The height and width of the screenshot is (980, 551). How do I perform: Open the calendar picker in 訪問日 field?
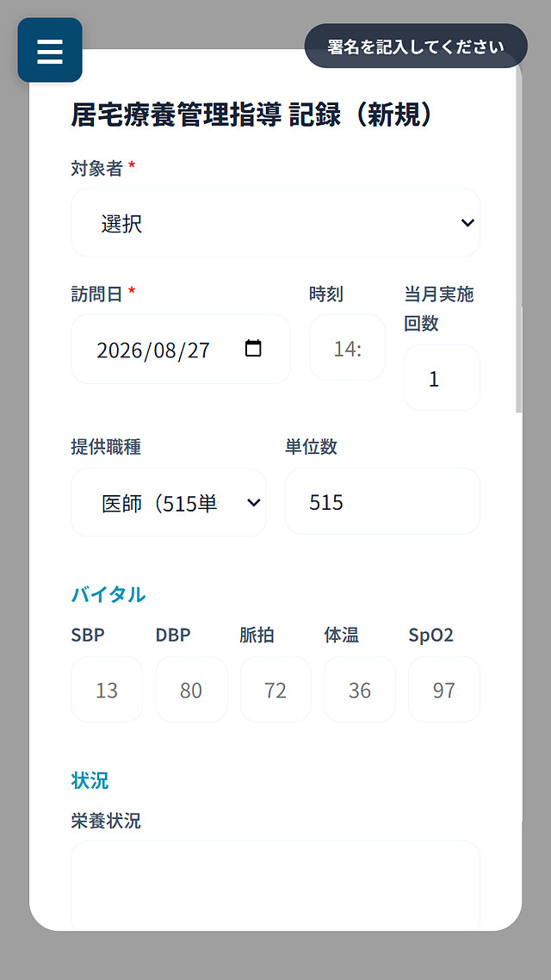[253, 349]
